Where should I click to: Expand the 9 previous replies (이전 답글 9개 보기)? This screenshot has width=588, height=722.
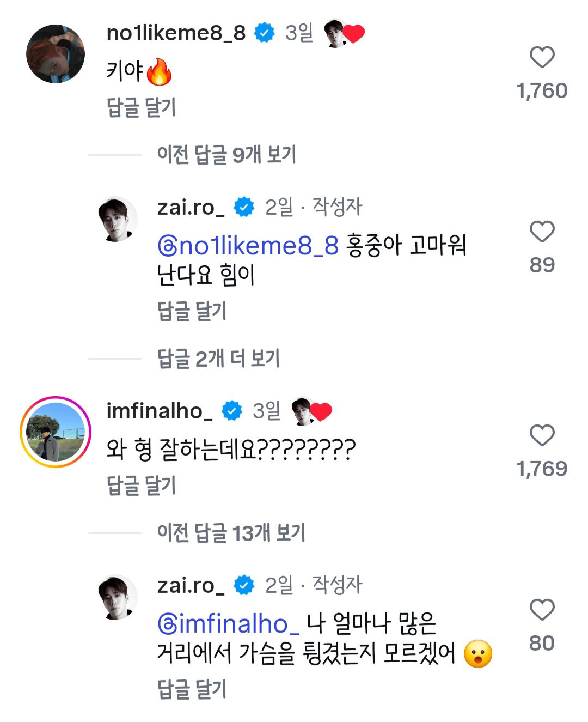pyautogui.click(x=226, y=155)
